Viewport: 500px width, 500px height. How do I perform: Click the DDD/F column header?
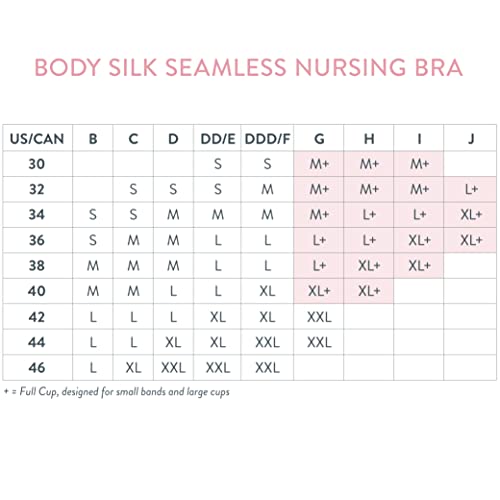(267, 138)
